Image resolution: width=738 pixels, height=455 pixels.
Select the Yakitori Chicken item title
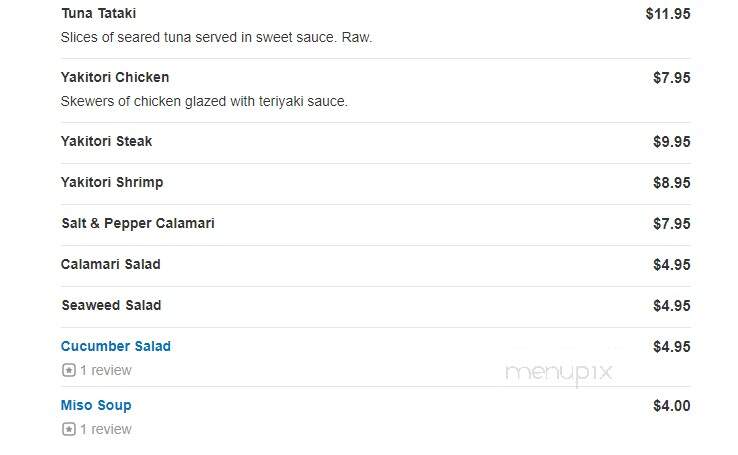pos(115,77)
